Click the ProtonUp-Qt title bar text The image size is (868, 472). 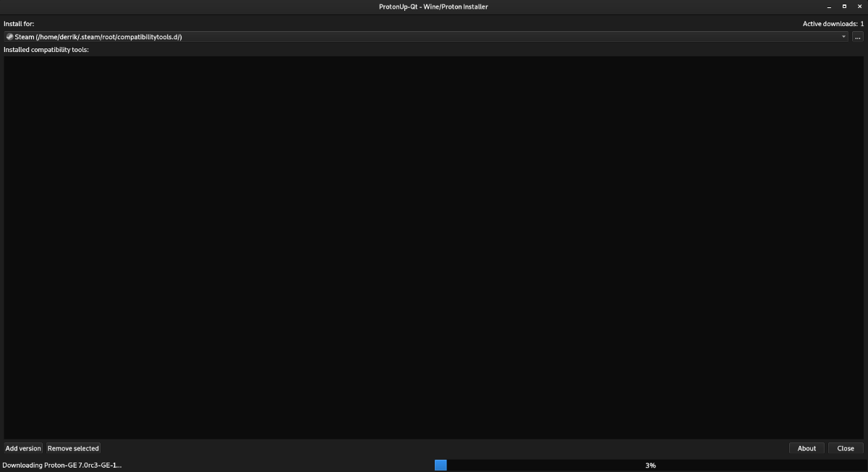click(x=434, y=7)
